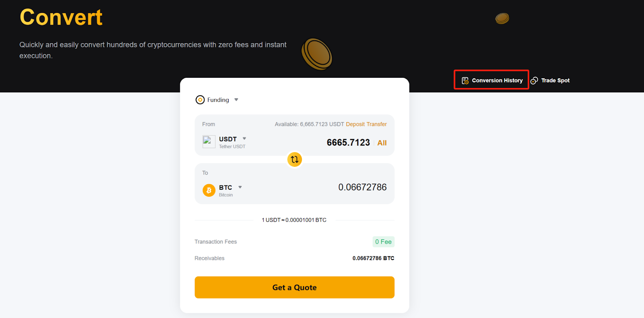Click the Transfer link
Image resolution: width=644 pixels, height=318 pixels.
tap(377, 124)
